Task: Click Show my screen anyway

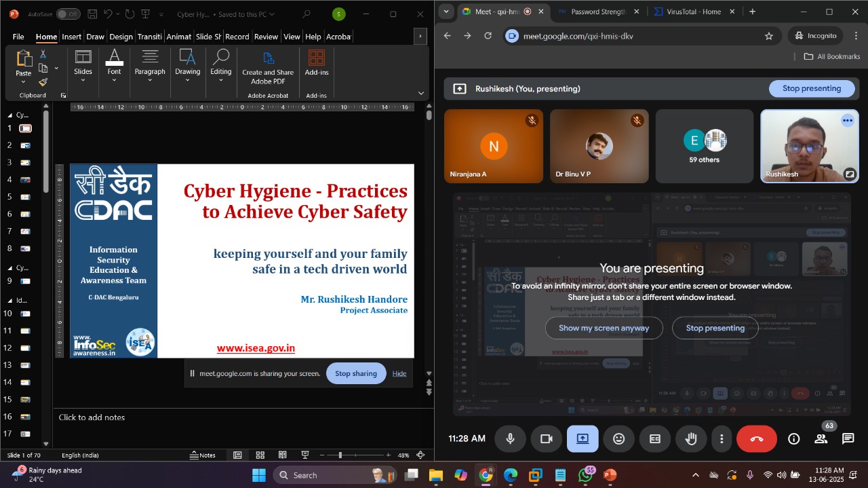Action: click(x=604, y=328)
